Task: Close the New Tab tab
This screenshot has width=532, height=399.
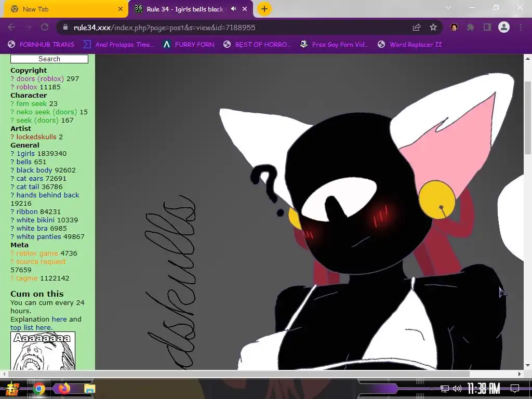Action: pyautogui.click(x=121, y=9)
